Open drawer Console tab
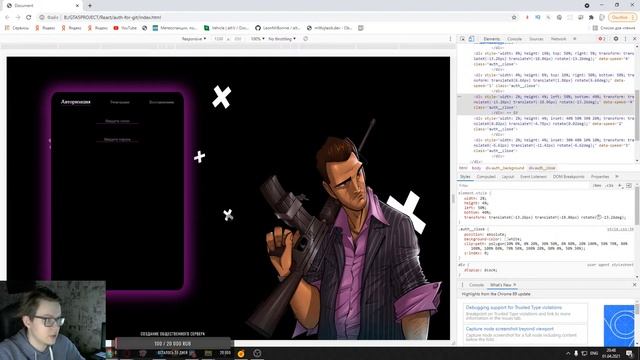Image resolution: width=640 pixels, height=360 pixels. coord(476,285)
